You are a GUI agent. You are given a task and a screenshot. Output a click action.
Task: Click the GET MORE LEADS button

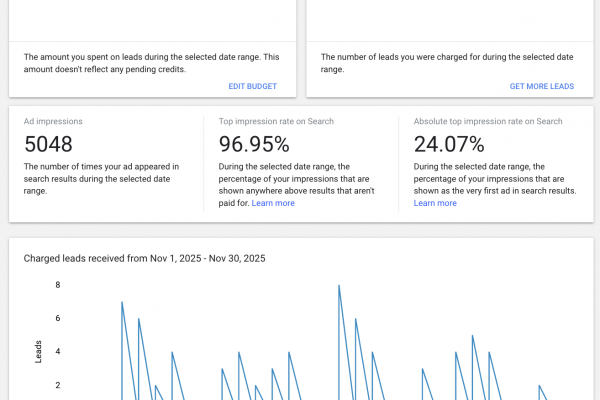pyautogui.click(x=541, y=87)
